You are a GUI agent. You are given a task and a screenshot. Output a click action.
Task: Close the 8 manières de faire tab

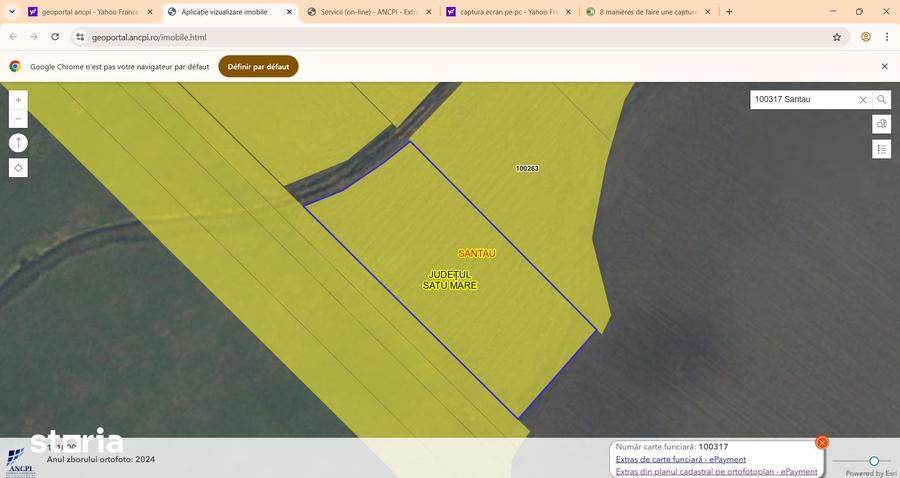coord(707,11)
